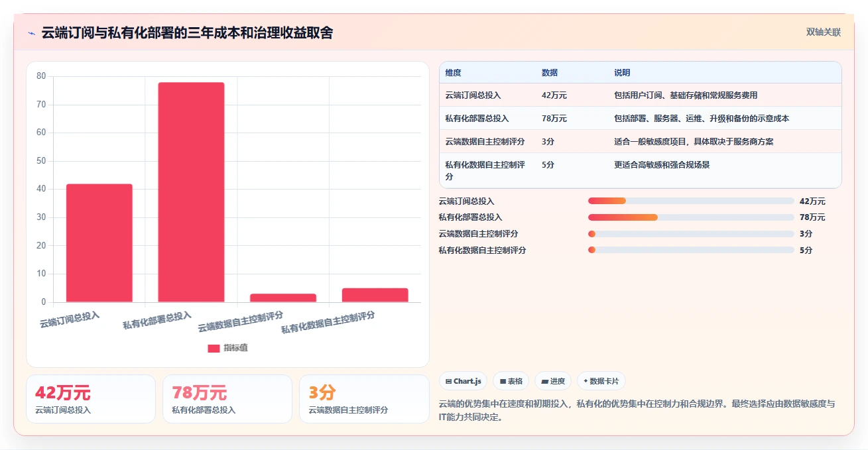
Task: Click the slanted x-axis label 私有化部署总投入
Action: pyautogui.click(x=157, y=321)
